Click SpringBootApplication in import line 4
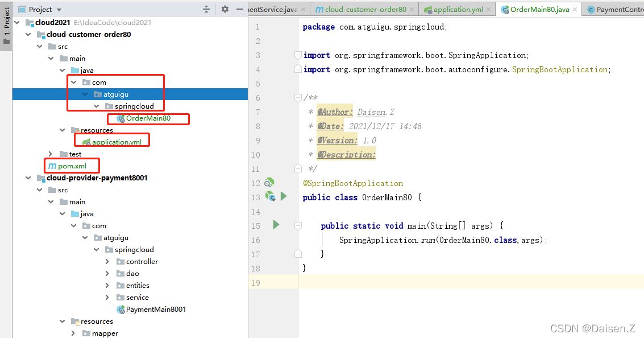The height and width of the screenshot is (338, 644). (x=560, y=69)
